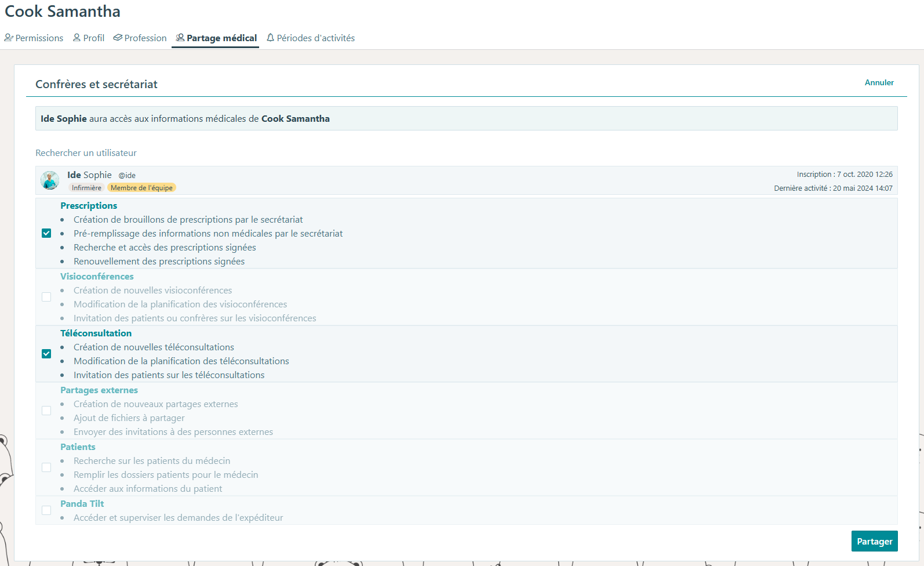Image resolution: width=924 pixels, height=566 pixels.
Task: Uncheck the Téléconsultation checkbox
Action: point(46,354)
